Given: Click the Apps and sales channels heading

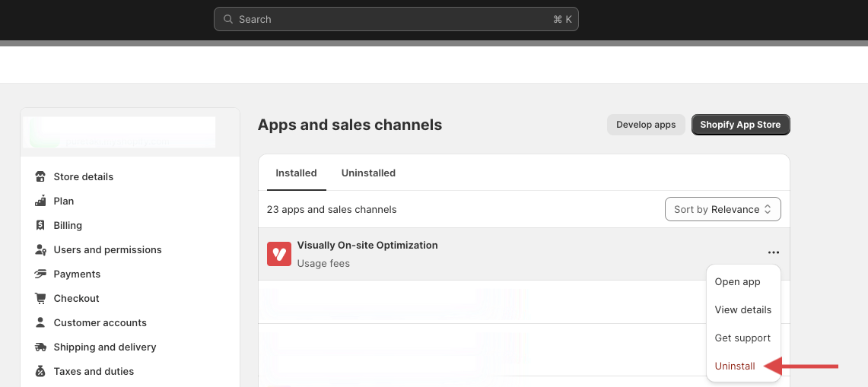Looking at the screenshot, I should pos(350,125).
